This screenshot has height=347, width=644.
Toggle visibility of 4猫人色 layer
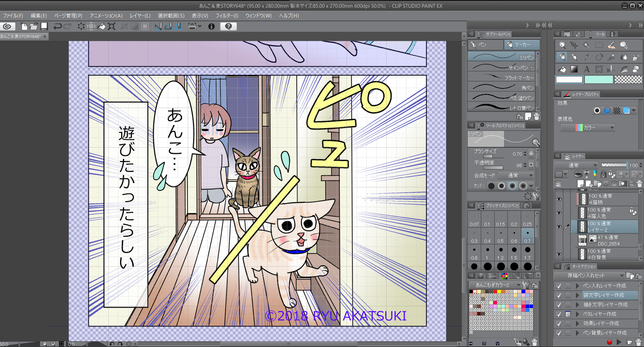[x=559, y=213]
